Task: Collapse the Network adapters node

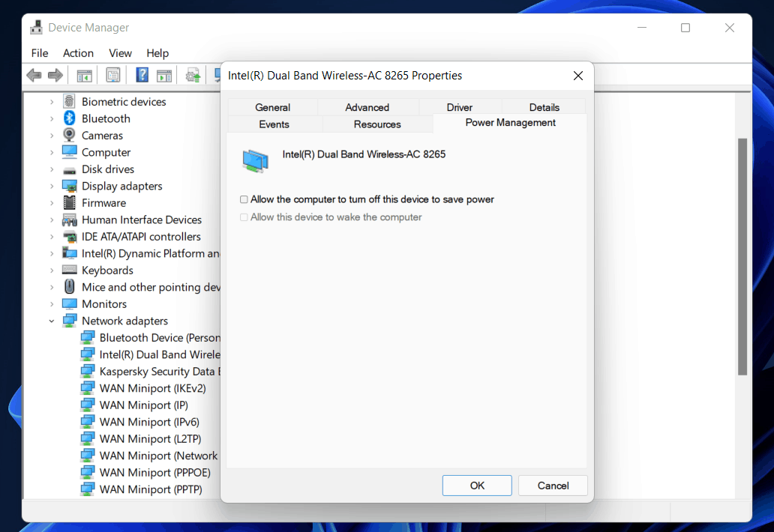Action: 52,321
